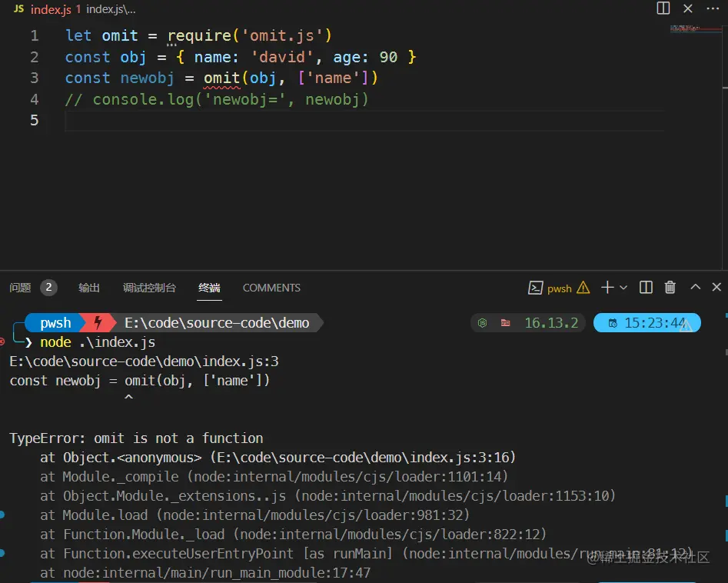728x583 pixels.
Task: Click the node icon beside the version
Action: [483, 323]
